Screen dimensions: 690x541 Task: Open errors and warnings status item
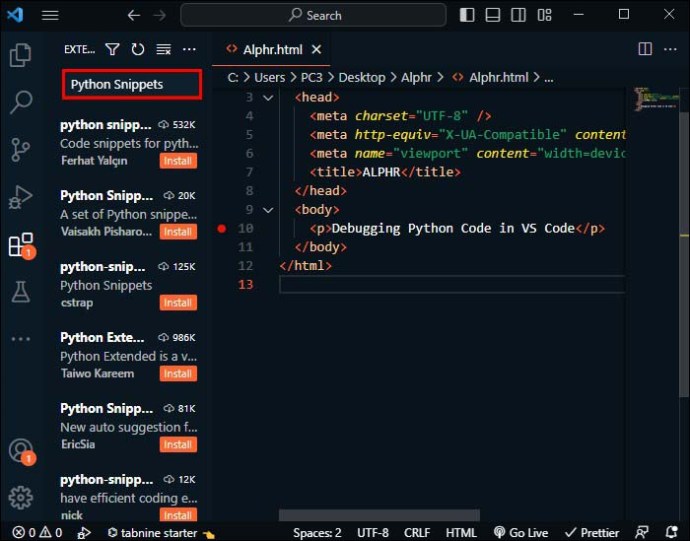coord(37,533)
